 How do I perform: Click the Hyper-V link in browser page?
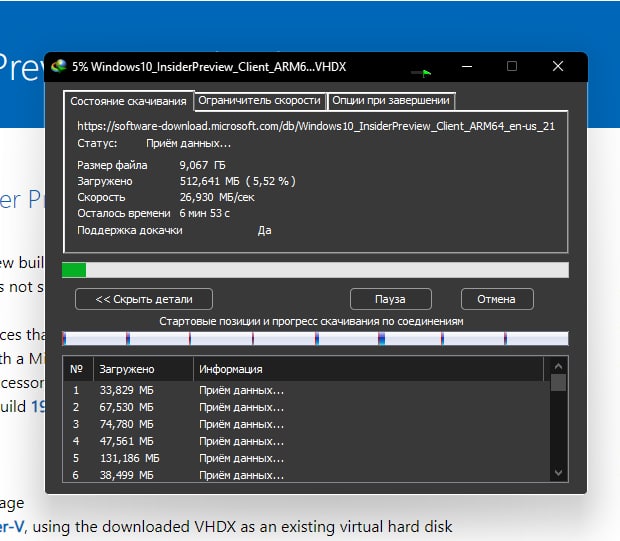point(12,527)
